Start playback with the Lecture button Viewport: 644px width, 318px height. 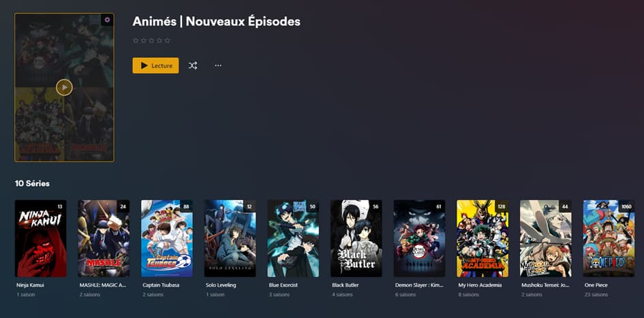point(155,65)
